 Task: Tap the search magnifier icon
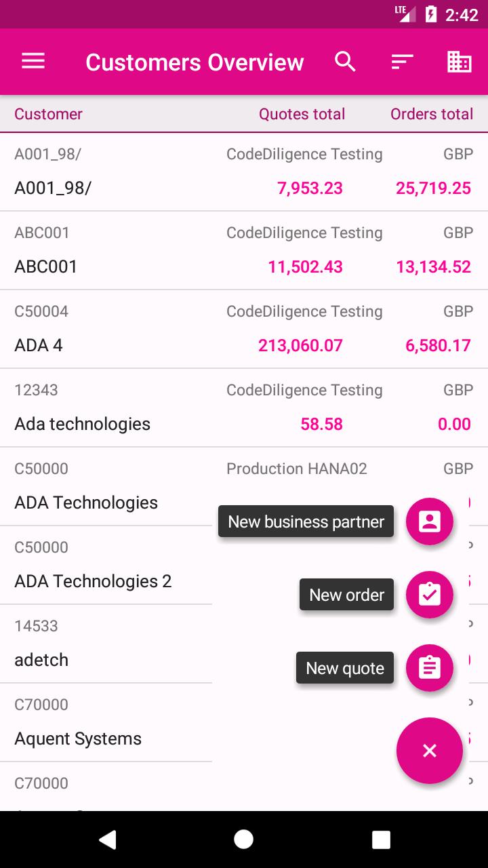[346, 62]
